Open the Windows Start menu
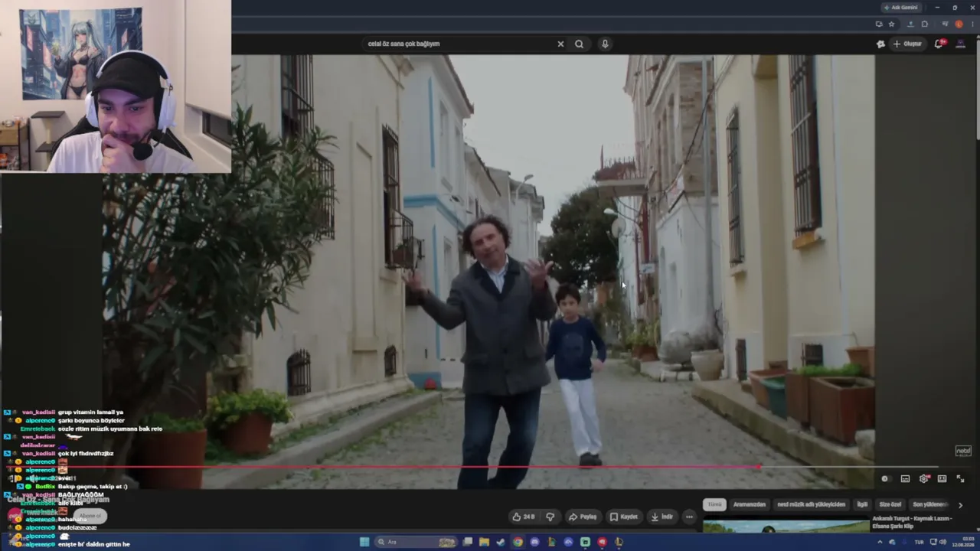Screen dimensions: 980x551 point(364,542)
